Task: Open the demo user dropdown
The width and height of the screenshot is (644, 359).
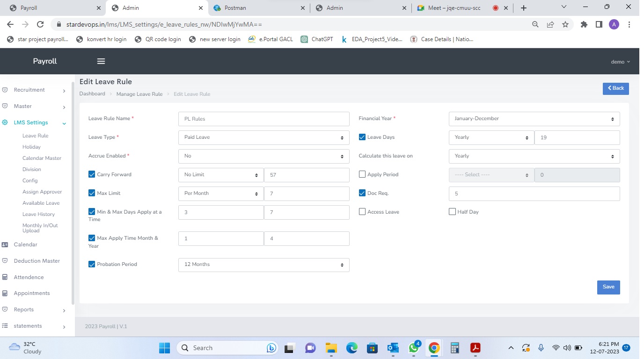Action: point(621,62)
